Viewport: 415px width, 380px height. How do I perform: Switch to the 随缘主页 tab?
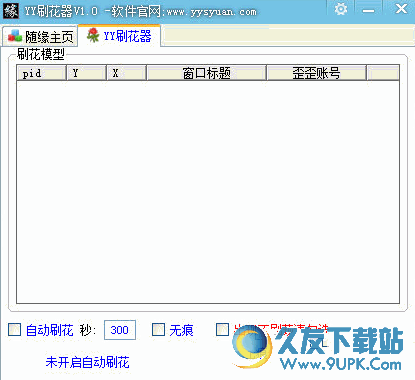[x=40, y=36]
